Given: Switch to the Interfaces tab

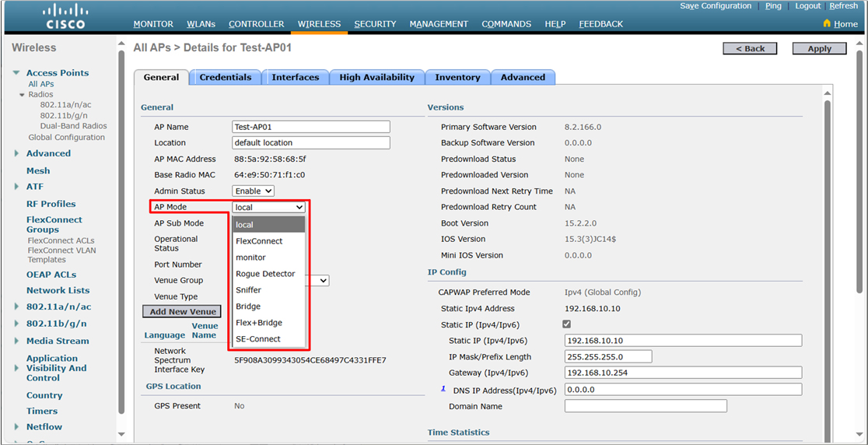Looking at the screenshot, I should pyautogui.click(x=295, y=78).
